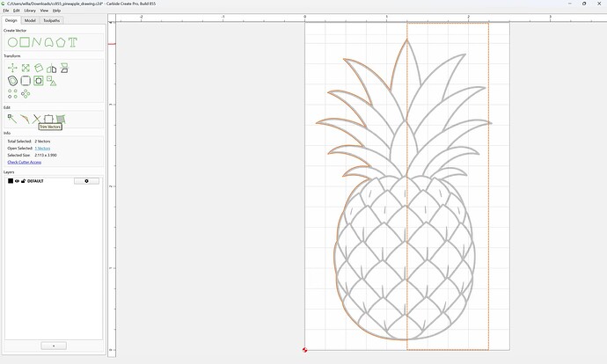Image resolution: width=607 pixels, height=364 pixels.
Task: Select the Circle vector creation tool
Action: point(12,42)
